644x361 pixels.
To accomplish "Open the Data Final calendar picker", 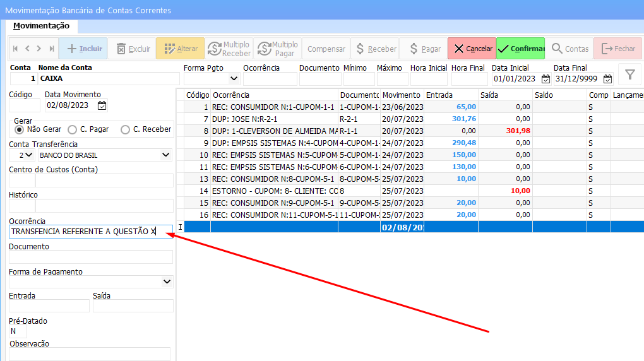I will [x=607, y=79].
